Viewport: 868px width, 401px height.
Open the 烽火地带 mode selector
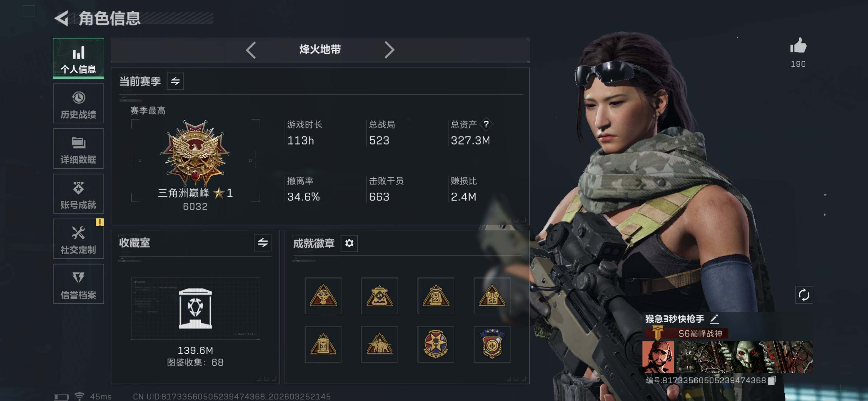(320, 50)
